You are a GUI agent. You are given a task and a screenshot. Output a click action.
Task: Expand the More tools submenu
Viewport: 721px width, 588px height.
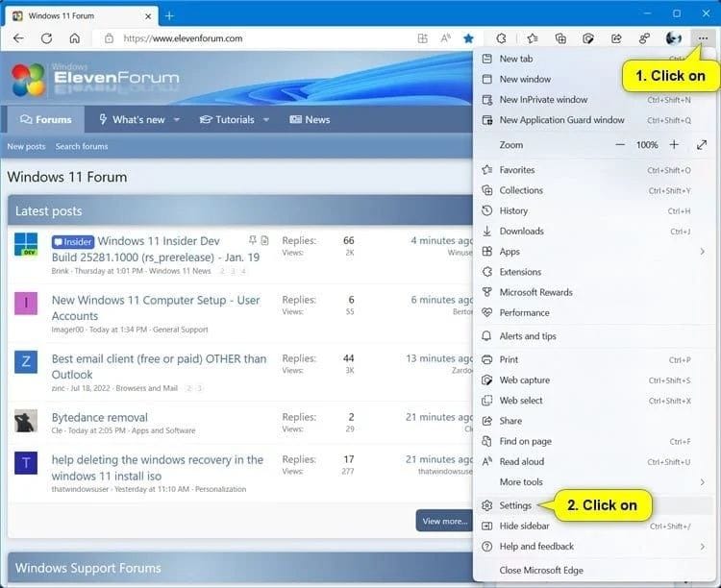pyautogui.click(x=594, y=481)
